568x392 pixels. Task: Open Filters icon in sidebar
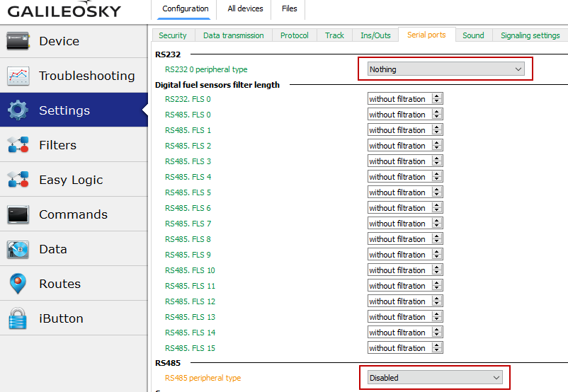pyautogui.click(x=18, y=145)
